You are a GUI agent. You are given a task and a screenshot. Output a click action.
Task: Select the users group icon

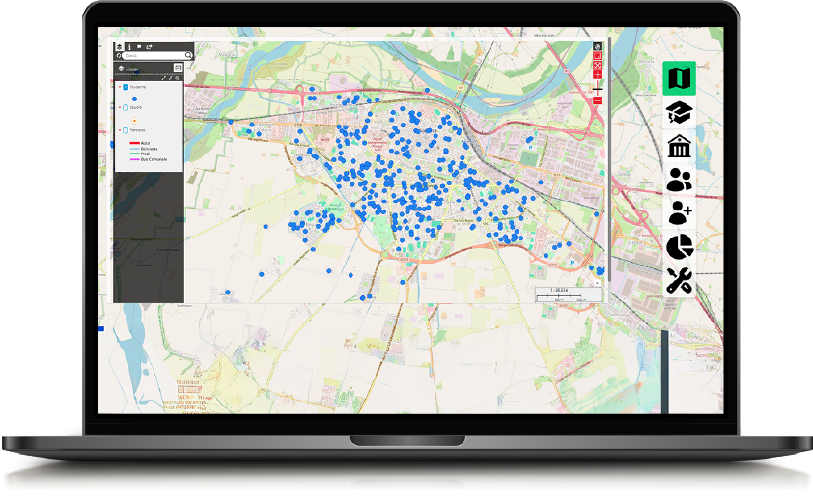click(x=679, y=180)
